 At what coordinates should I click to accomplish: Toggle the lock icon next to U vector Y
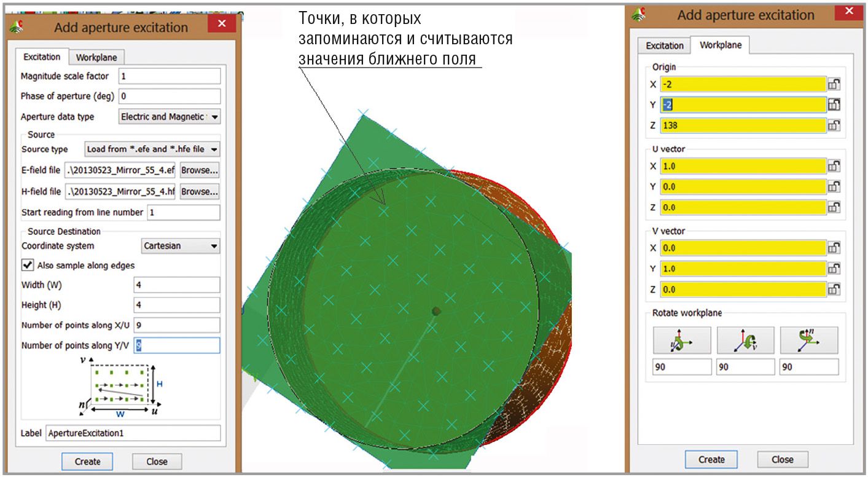click(834, 187)
